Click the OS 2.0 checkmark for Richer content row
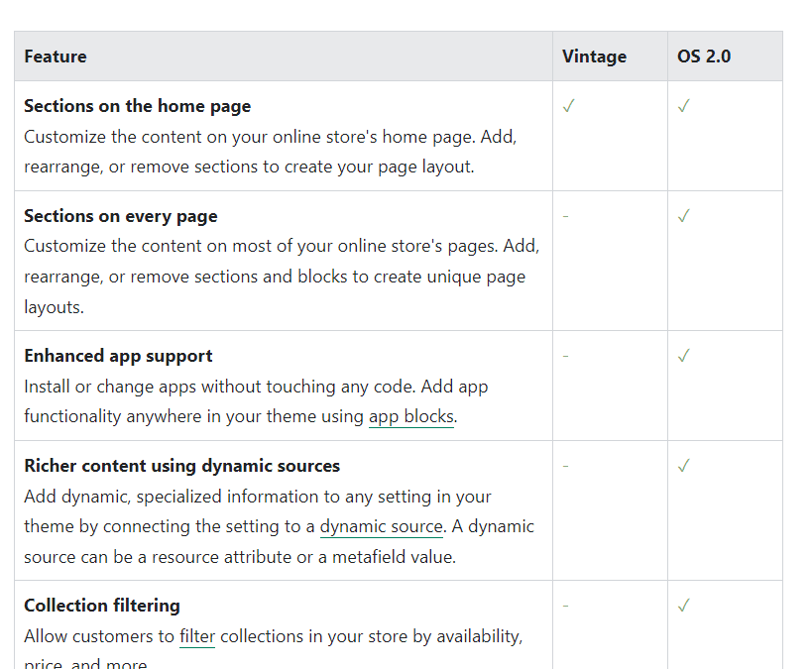This screenshot has height=669, width=812. click(x=684, y=464)
